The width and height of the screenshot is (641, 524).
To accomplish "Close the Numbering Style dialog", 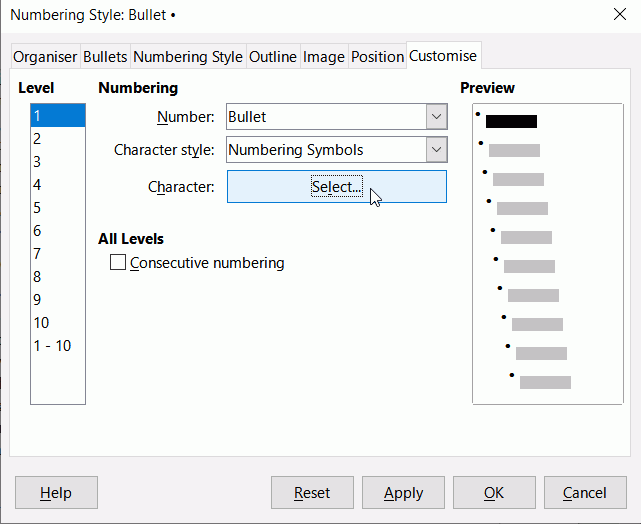I will pos(620,14).
